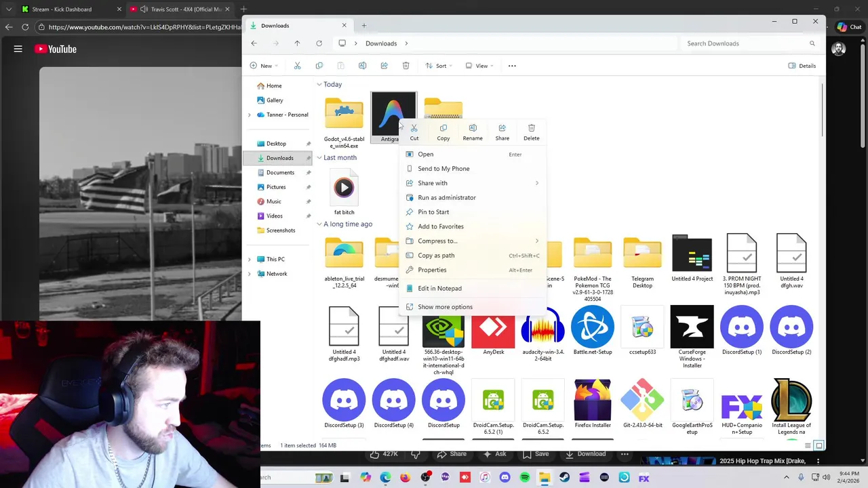Collapse the Last month group
The height and width of the screenshot is (488, 868).
click(x=319, y=158)
